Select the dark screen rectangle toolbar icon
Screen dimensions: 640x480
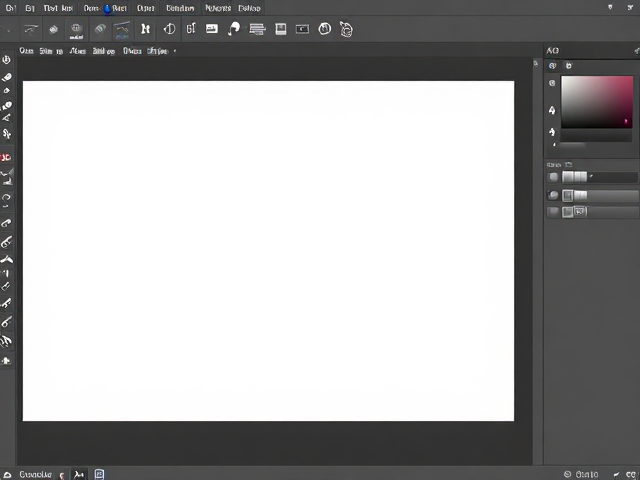pos(302,29)
